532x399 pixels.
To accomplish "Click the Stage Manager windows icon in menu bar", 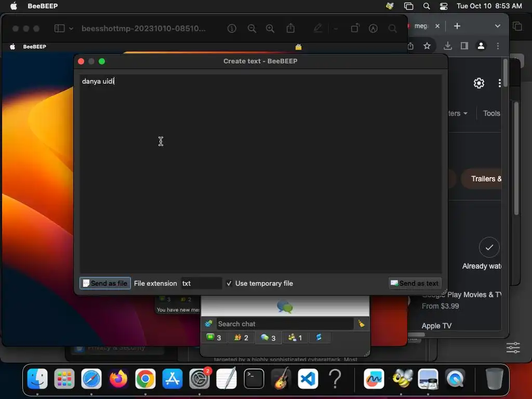I will click(408, 6).
